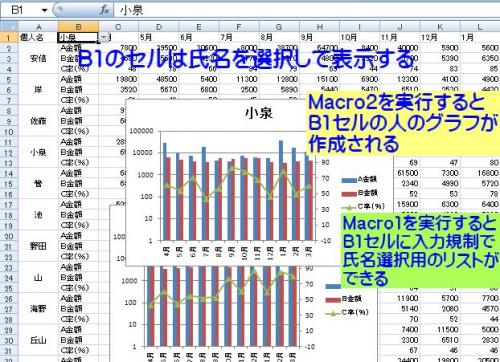Select the name cell 安倍
500x362 pixels.
38,58
